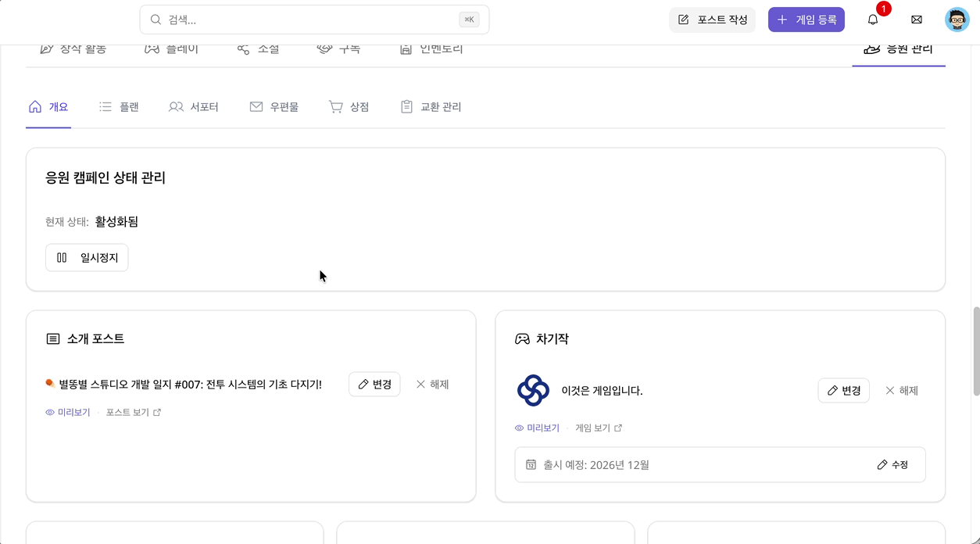Edit release date with 수정

point(892,465)
